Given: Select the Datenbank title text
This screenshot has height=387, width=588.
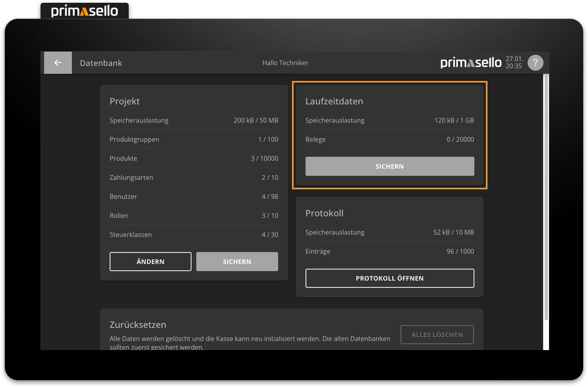Looking at the screenshot, I should (x=101, y=63).
